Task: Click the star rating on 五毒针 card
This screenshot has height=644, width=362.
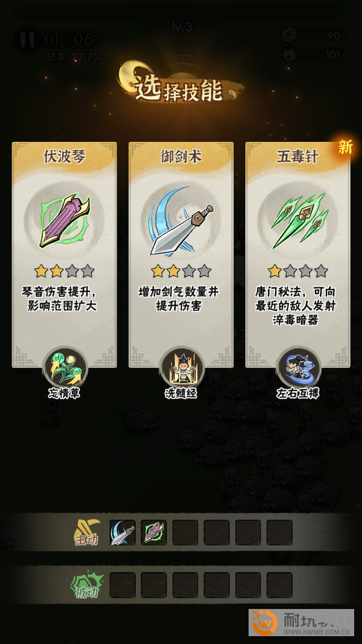Action: point(298,271)
